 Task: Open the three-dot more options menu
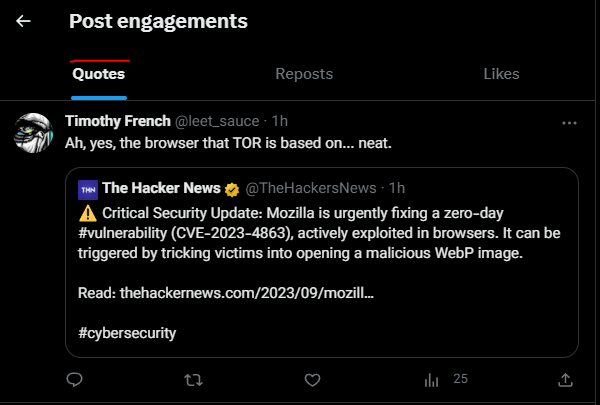pyautogui.click(x=569, y=123)
